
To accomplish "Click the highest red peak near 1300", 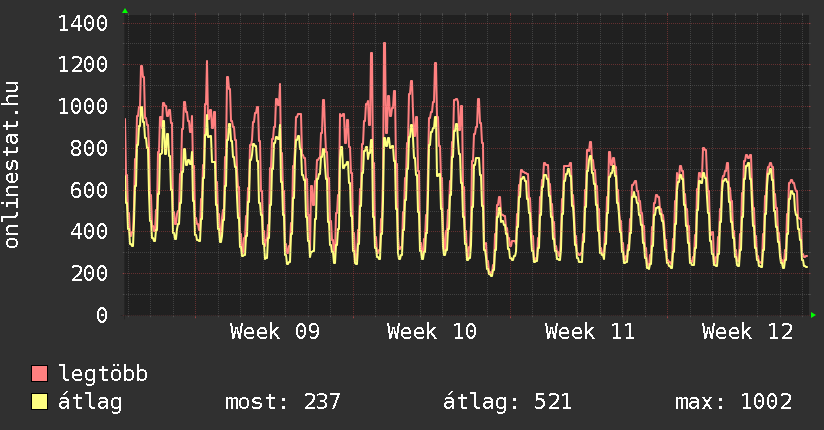I will [x=384, y=45].
